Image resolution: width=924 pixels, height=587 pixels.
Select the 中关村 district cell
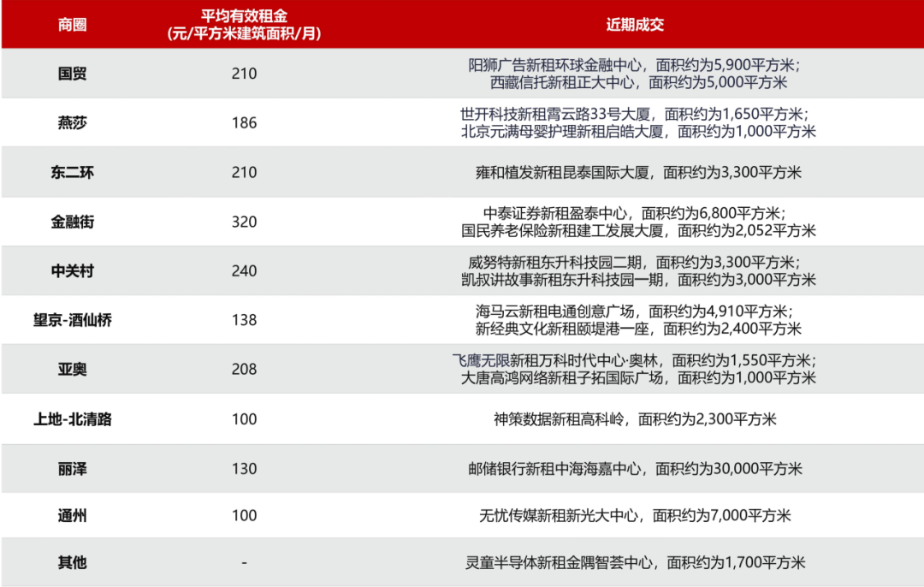pos(73,271)
